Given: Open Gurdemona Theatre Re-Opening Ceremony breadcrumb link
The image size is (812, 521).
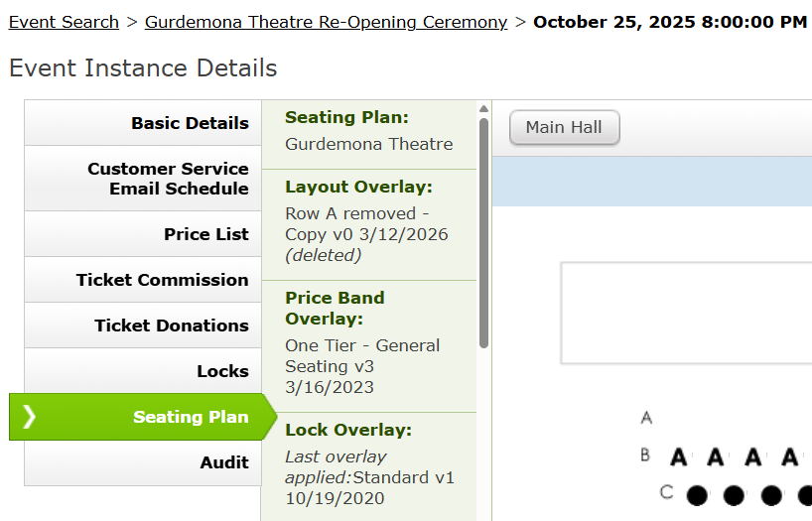Looking at the screenshot, I should (x=327, y=22).
